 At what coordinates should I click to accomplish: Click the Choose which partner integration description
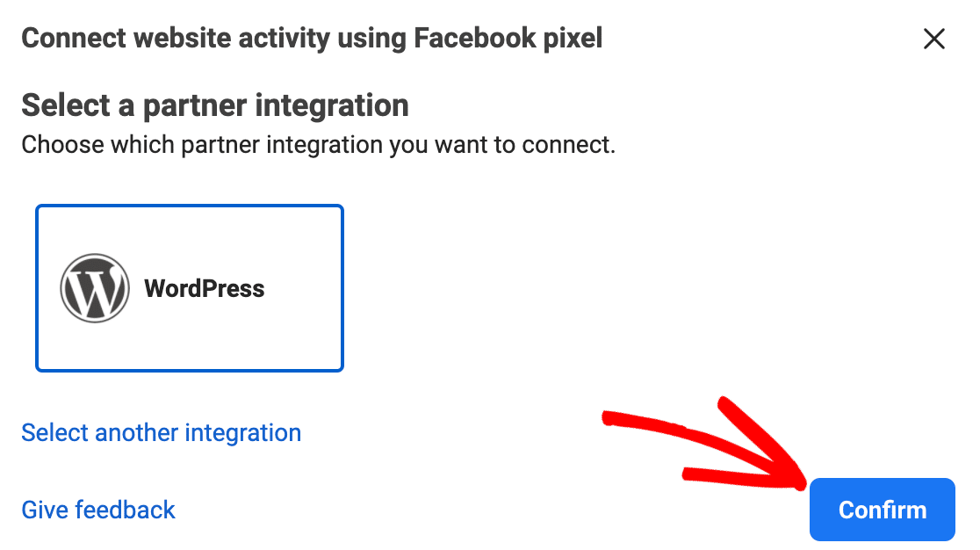click(x=318, y=144)
